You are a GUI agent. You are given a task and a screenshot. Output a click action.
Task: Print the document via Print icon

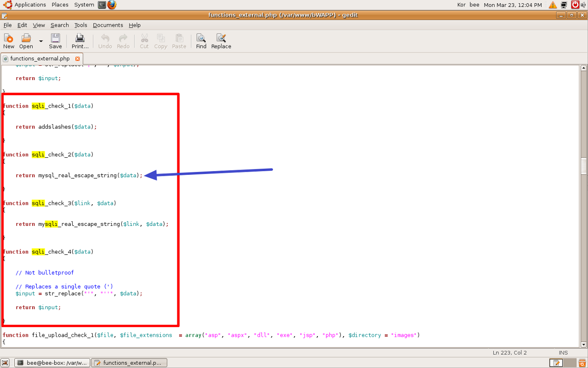(80, 41)
